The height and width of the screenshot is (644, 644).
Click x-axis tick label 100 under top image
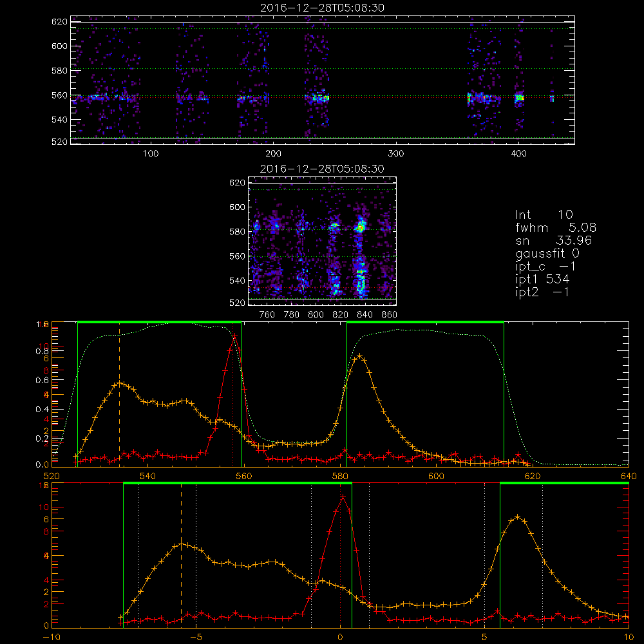150,154
